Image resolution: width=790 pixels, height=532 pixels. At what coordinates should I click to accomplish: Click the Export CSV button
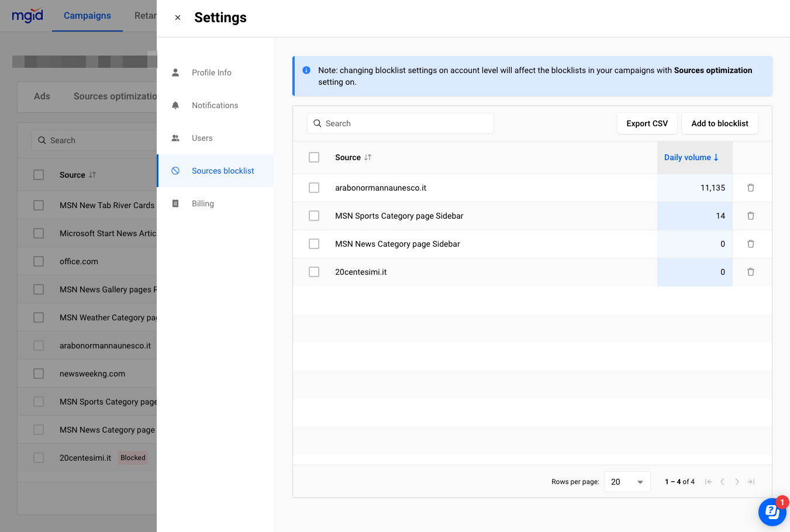point(647,123)
